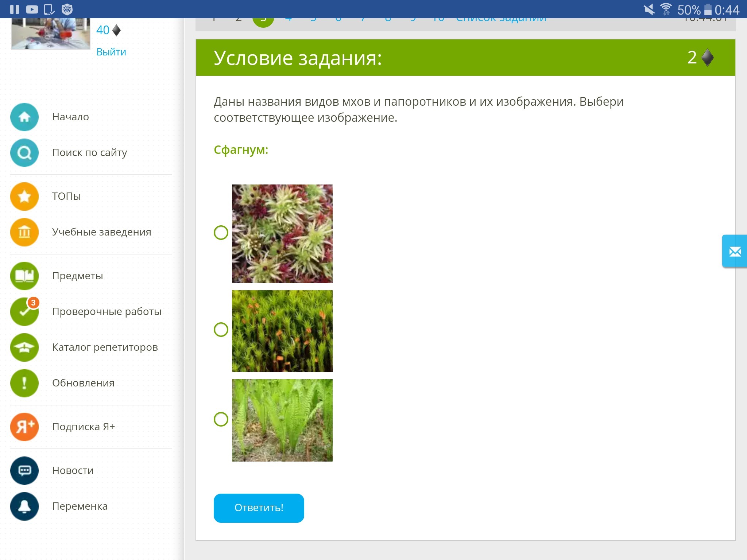The image size is (747, 560).
Task: Click the Переменка bell icon
Action: [24, 506]
